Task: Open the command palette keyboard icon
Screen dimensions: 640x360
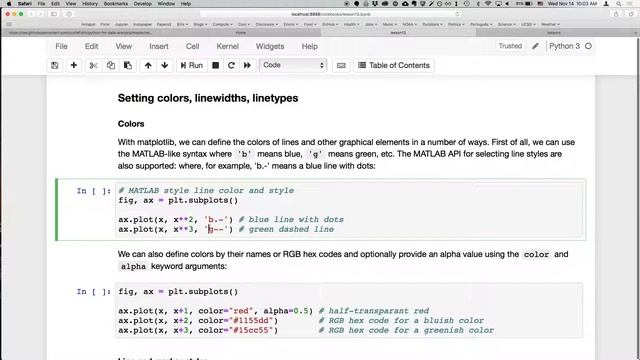Action: coord(341,65)
